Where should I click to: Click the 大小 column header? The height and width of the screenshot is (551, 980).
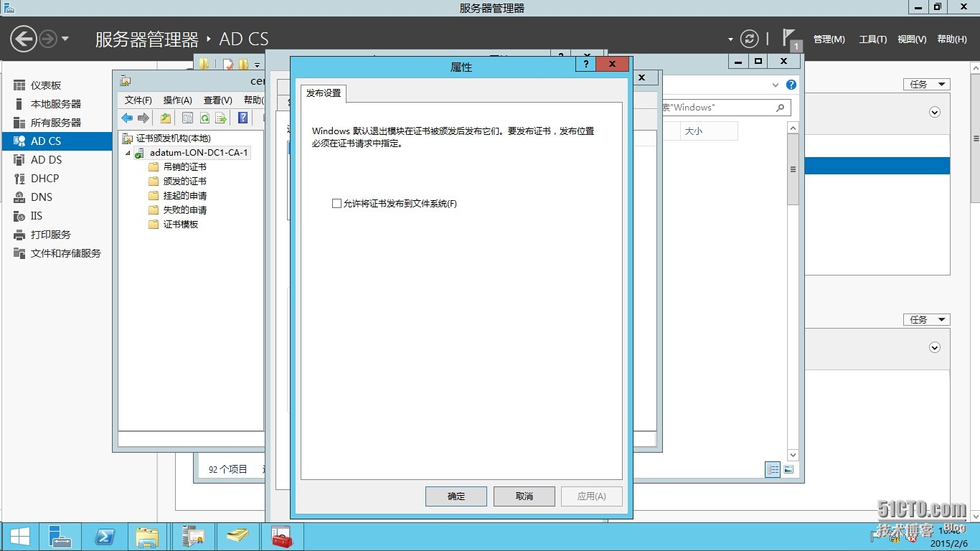pos(709,131)
